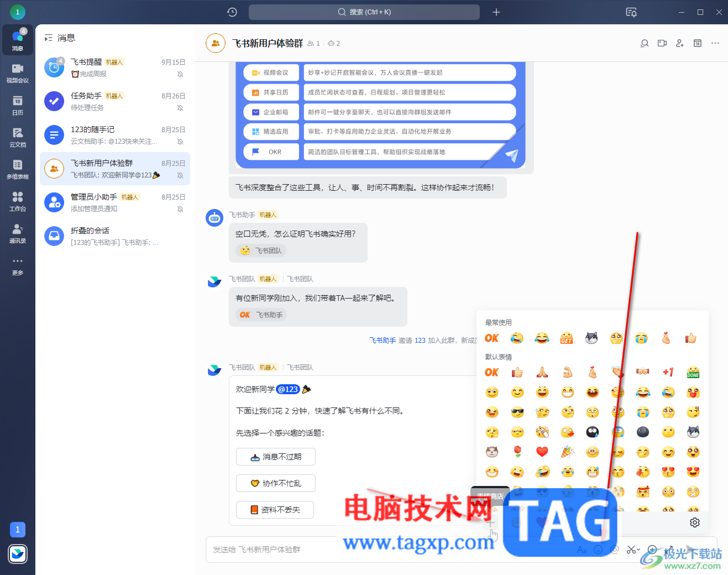Viewport: 728px width, 575px height.
Task: Open 视频会议 in the sidebar
Action: click(x=18, y=73)
